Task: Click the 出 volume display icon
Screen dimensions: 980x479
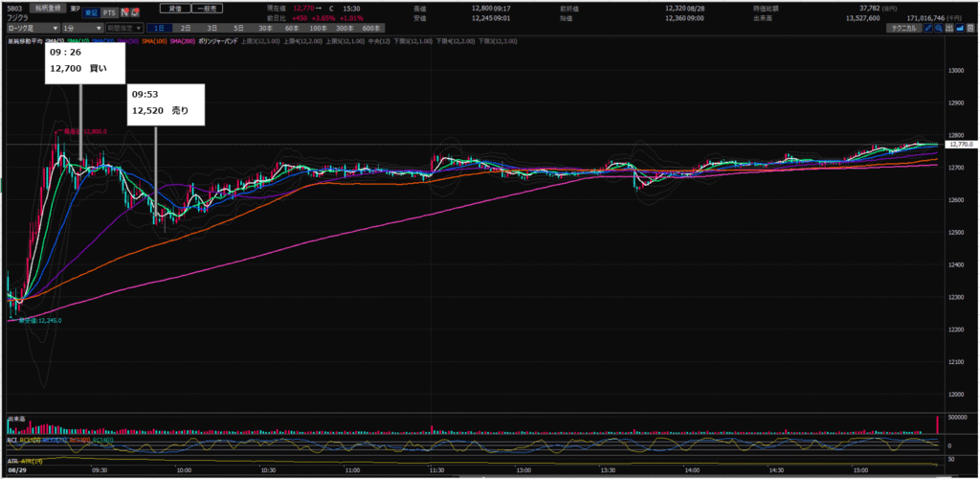Action: (x=949, y=29)
